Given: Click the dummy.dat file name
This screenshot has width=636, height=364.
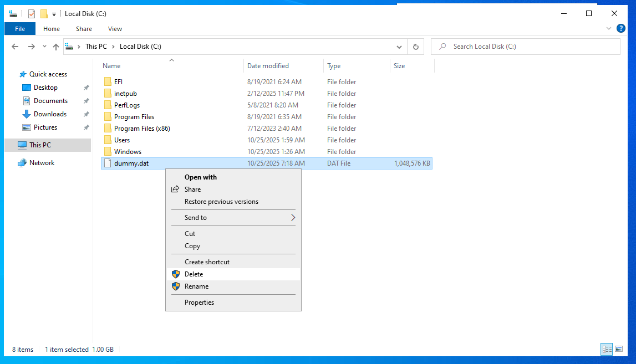Looking at the screenshot, I should tap(131, 163).
